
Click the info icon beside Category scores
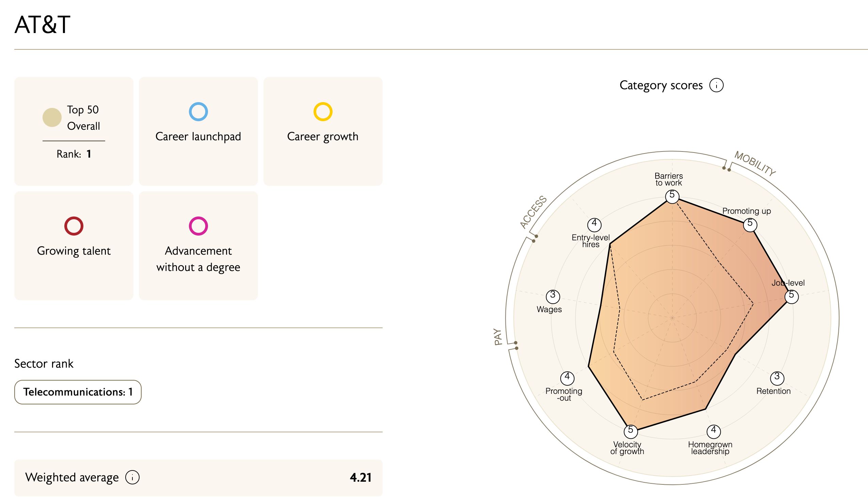point(716,85)
